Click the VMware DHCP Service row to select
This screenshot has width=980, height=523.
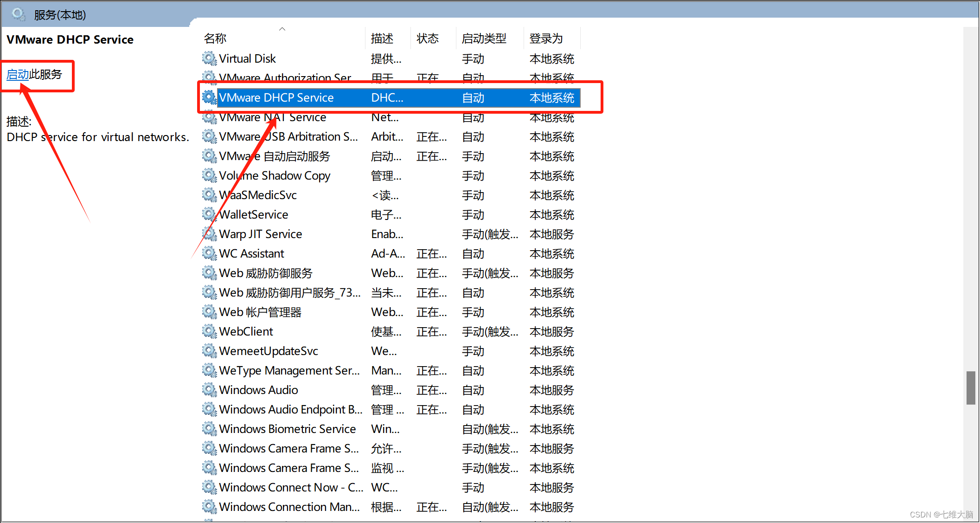point(397,97)
